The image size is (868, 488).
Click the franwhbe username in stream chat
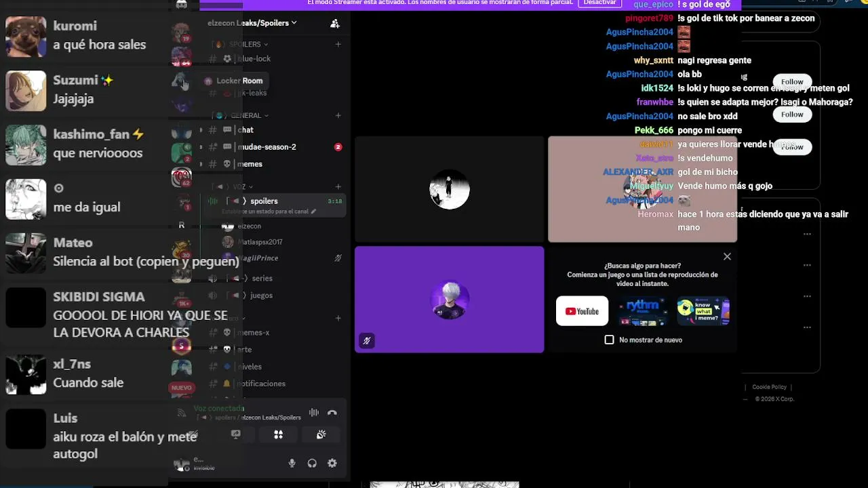[654, 102]
